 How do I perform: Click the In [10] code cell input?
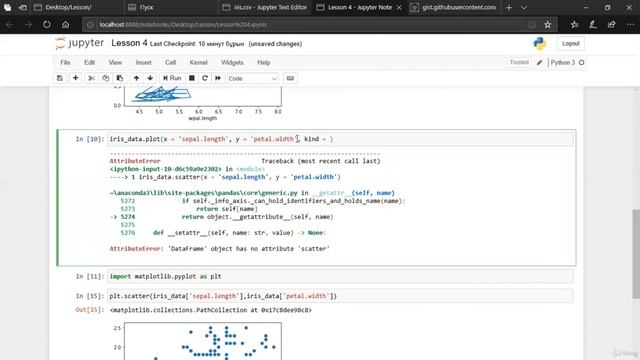point(340,139)
